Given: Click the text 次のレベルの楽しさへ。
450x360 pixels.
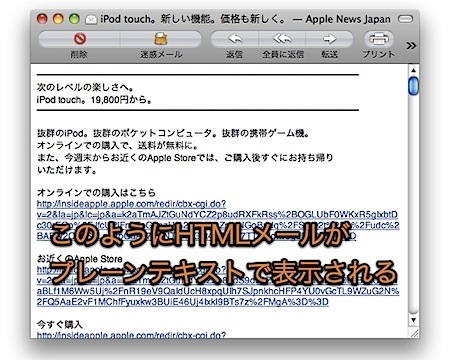Looking at the screenshot, I should [85, 87].
